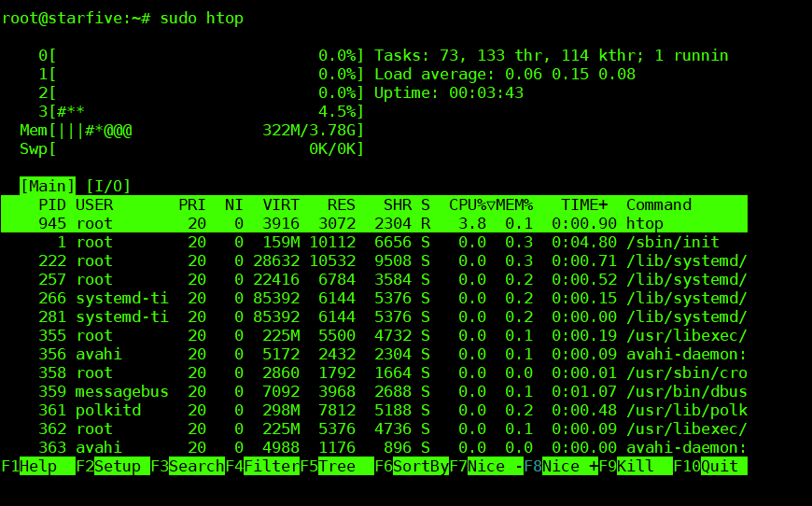Image resolution: width=812 pixels, height=506 pixels.
Task: Select the avahi-daemon row PID 363
Action: 374,447
